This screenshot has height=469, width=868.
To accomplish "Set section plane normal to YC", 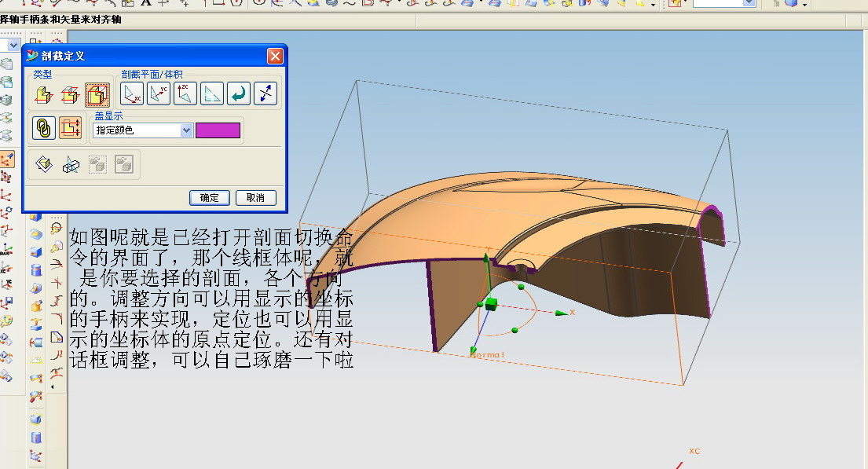I will 159,93.
